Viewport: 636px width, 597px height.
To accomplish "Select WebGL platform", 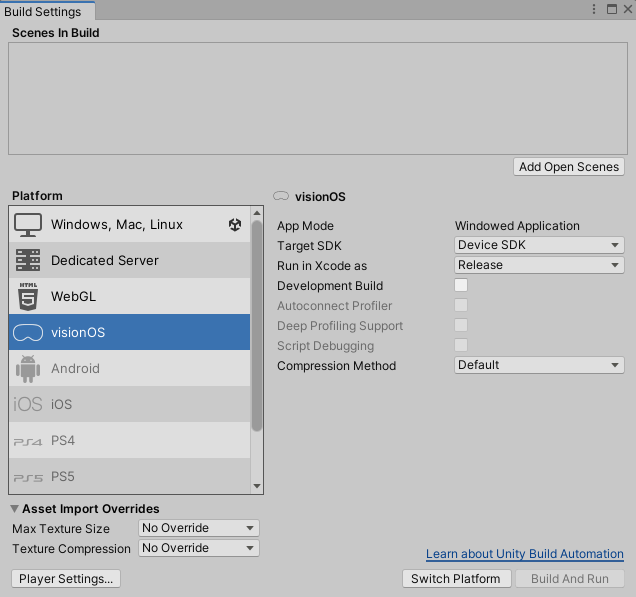I will click(x=129, y=296).
